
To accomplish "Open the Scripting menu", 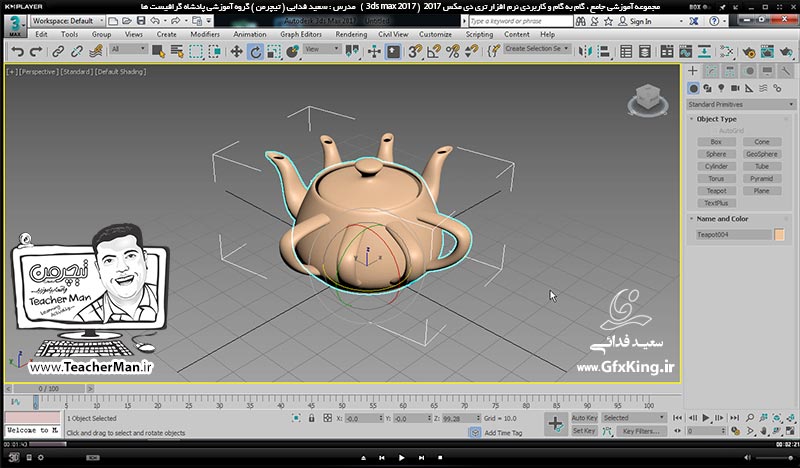I will click(x=479, y=34).
